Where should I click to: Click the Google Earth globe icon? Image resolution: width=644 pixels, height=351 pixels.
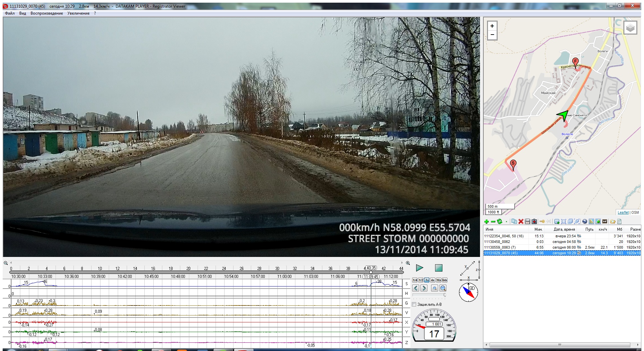click(x=584, y=222)
